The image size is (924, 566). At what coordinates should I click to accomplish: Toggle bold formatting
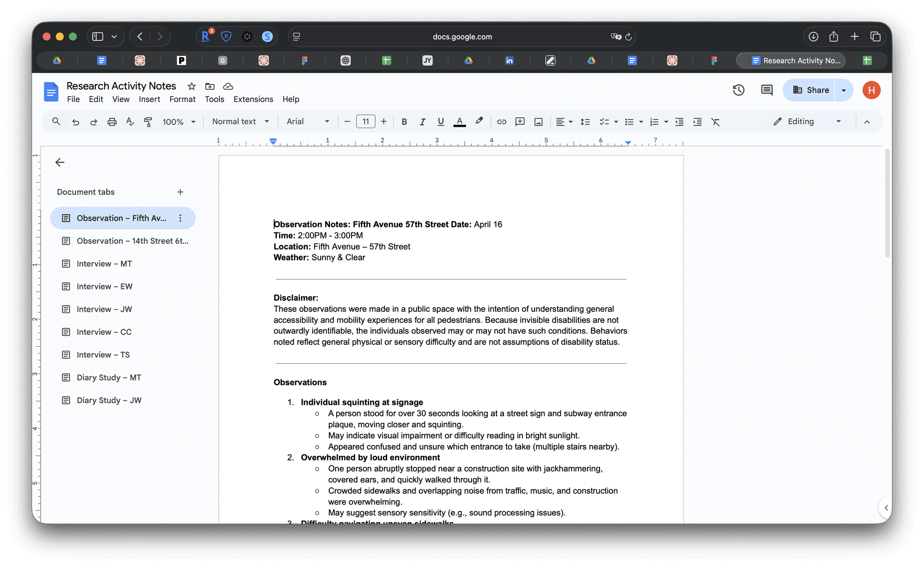[404, 122]
